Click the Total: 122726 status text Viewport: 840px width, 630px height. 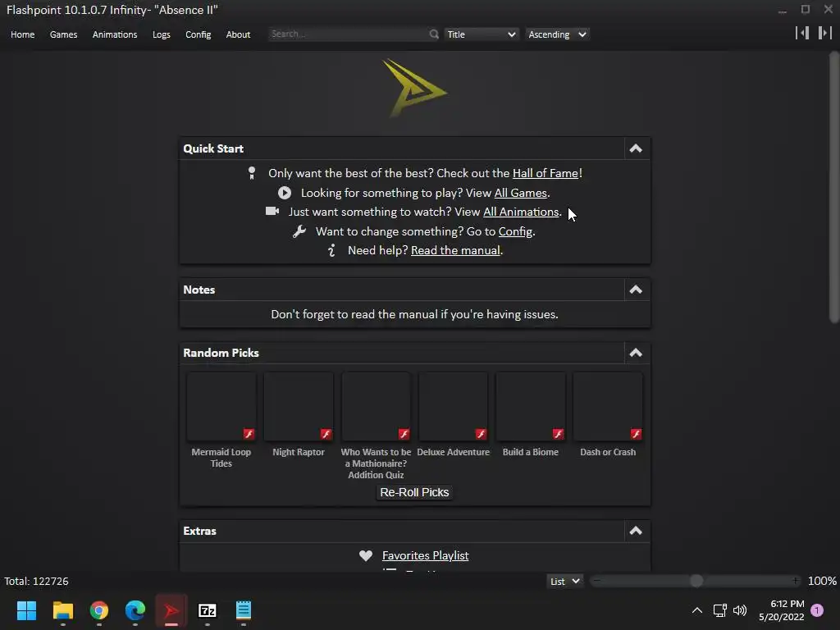[36, 582]
